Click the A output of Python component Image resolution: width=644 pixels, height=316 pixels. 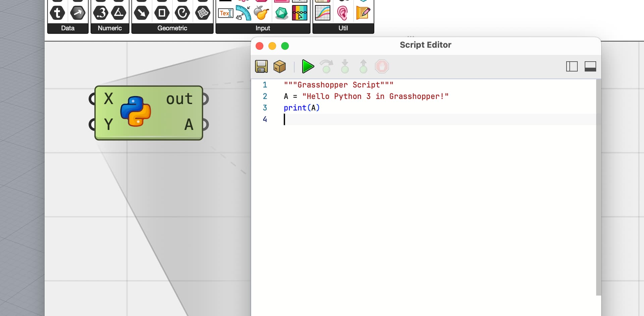pos(189,124)
